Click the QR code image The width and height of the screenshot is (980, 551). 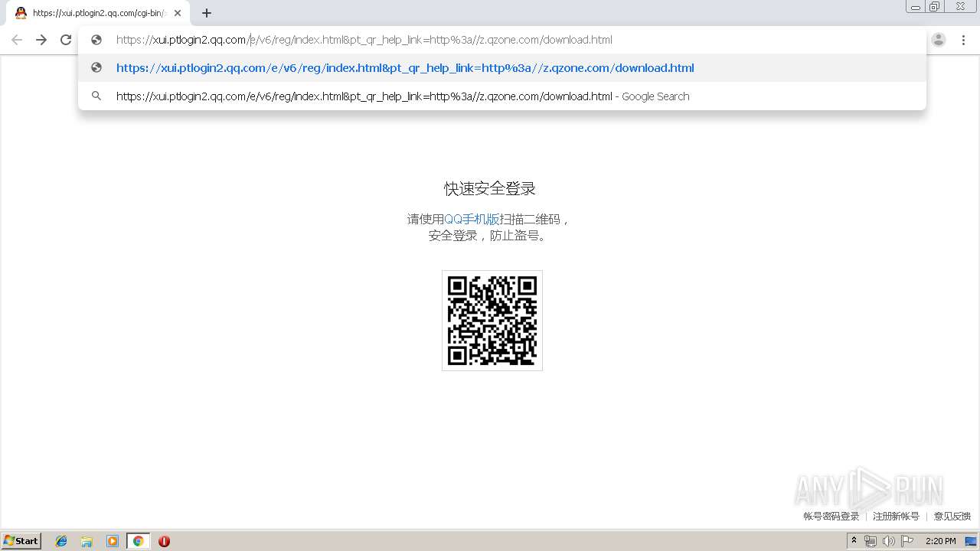pyautogui.click(x=492, y=321)
